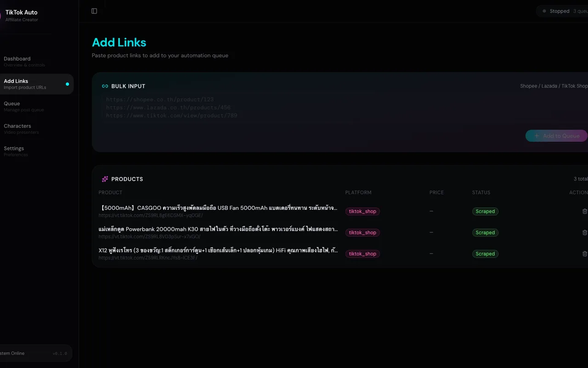Select Add Links in sidebar
Viewport: 588px width, 368px height.
[37, 84]
